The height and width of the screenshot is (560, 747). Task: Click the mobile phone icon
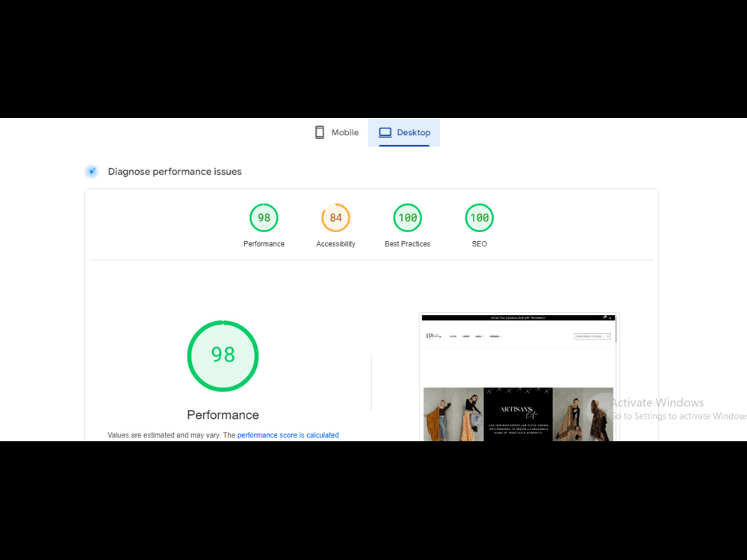point(320,132)
